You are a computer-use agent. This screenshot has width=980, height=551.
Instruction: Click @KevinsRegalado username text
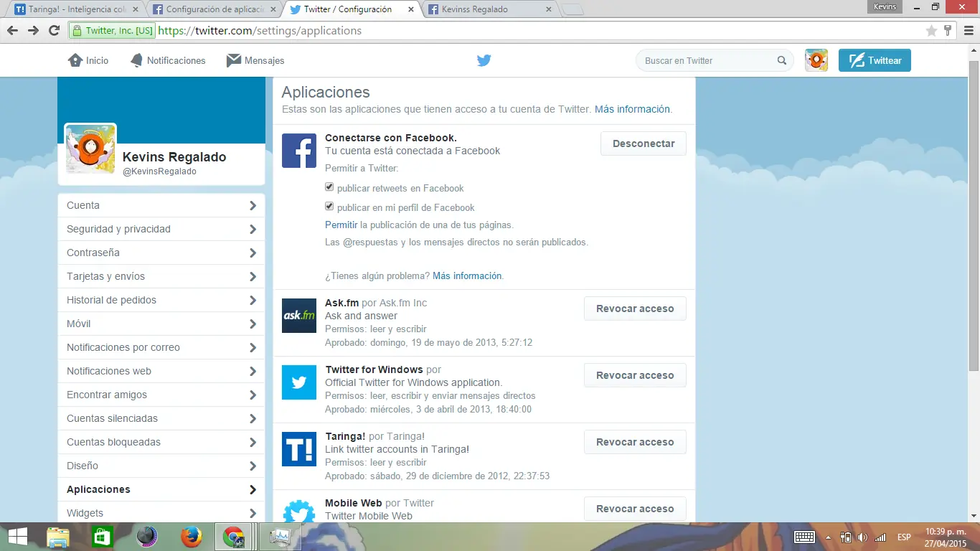pyautogui.click(x=159, y=171)
